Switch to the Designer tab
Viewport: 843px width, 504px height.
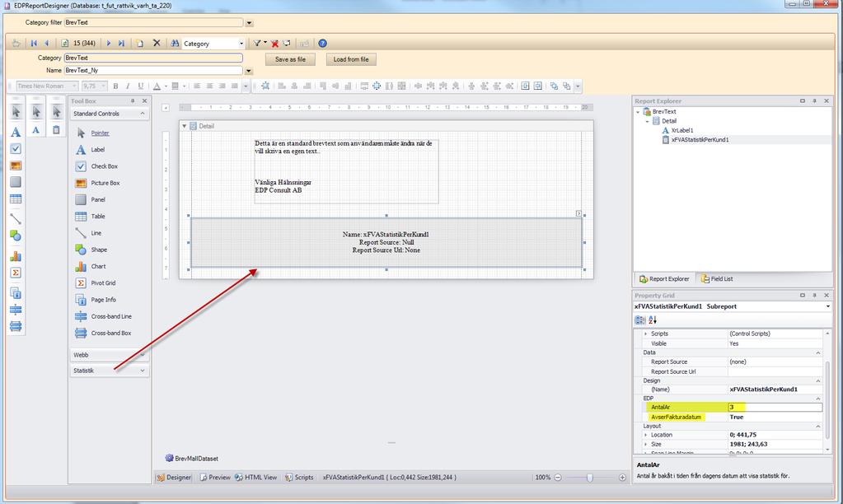[174, 477]
